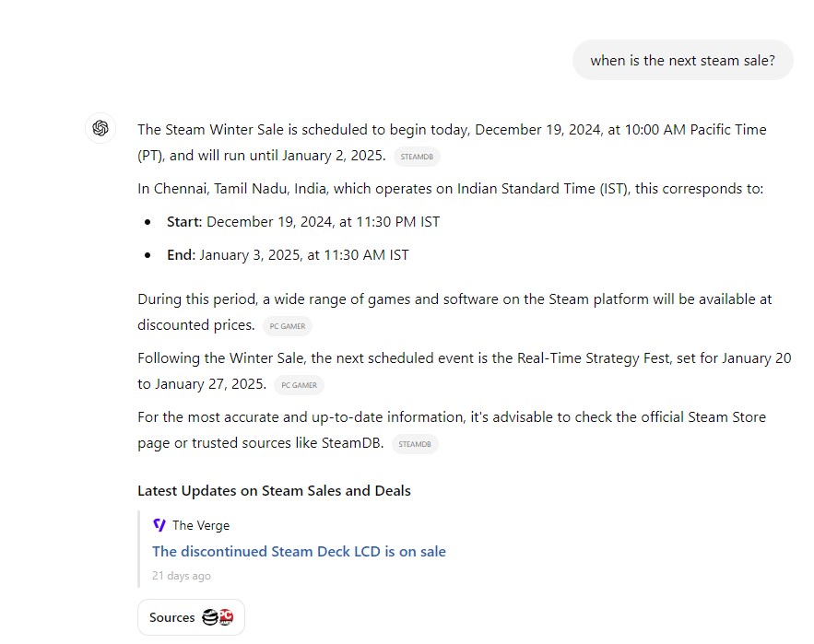Image resolution: width=814 pixels, height=644 pixels.
Task: Click the SteamDB icon in Sources
Action: [211, 617]
